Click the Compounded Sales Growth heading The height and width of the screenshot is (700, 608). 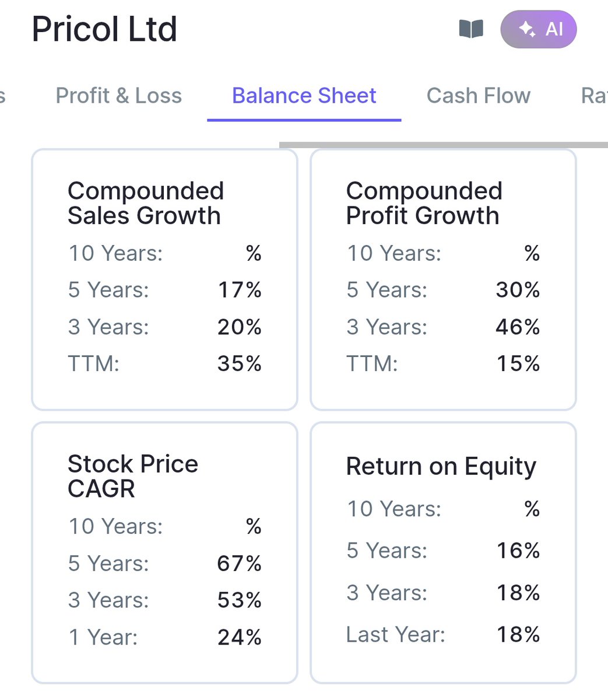tap(146, 203)
